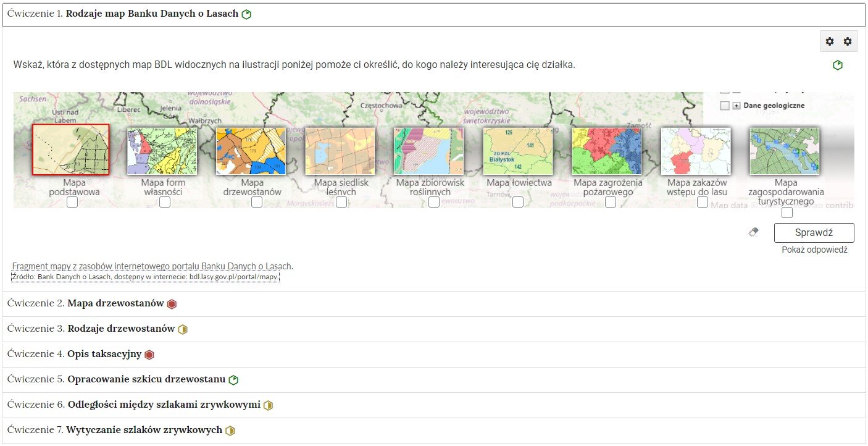Enable the Dane geologiczne layer checkbox
Image resolution: width=868 pixels, height=446 pixels.
(725, 105)
